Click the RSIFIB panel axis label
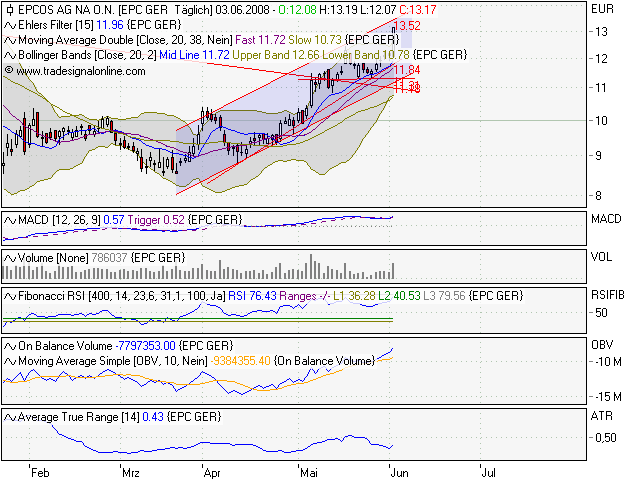Viewport: 640px width, 480px height. 607,295
